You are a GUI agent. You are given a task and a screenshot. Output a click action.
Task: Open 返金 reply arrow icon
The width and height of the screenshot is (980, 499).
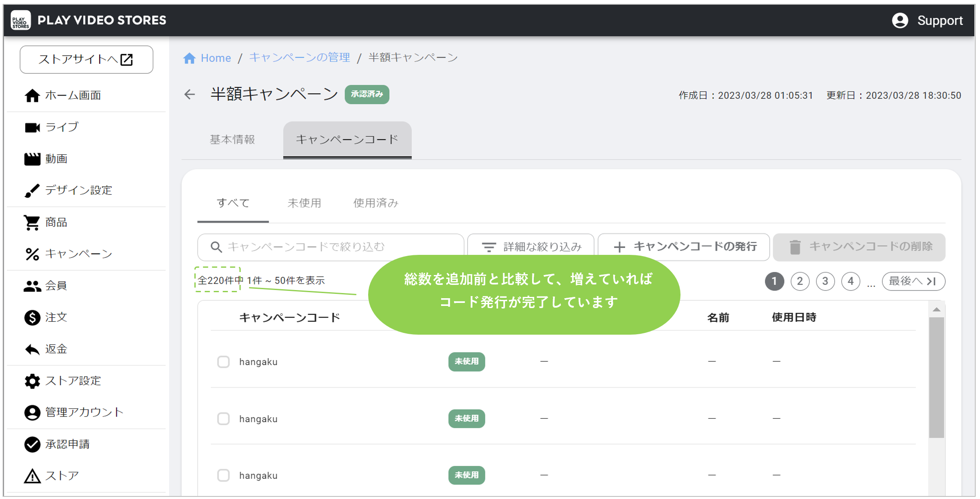pyautogui.click(x=32, y=349)
